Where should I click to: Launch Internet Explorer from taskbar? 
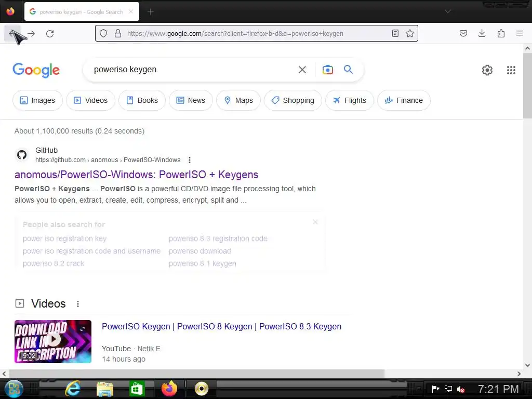[x=73, y=389]
